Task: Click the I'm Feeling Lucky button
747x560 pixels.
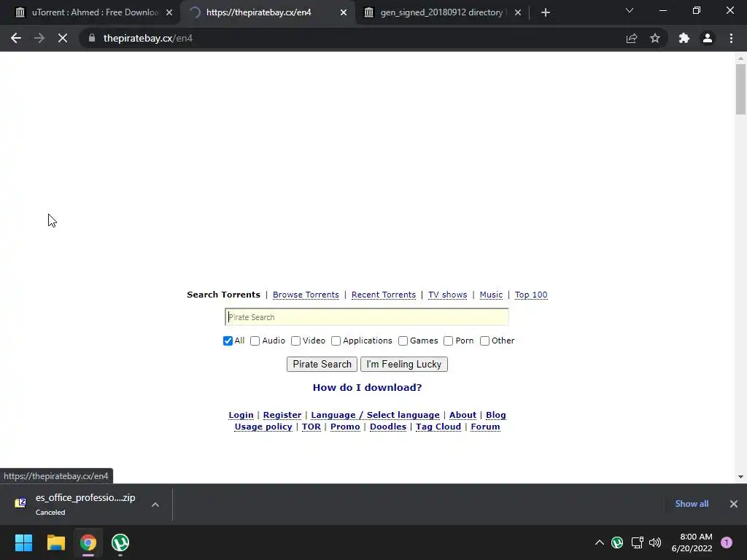Action: click(404, 365)
